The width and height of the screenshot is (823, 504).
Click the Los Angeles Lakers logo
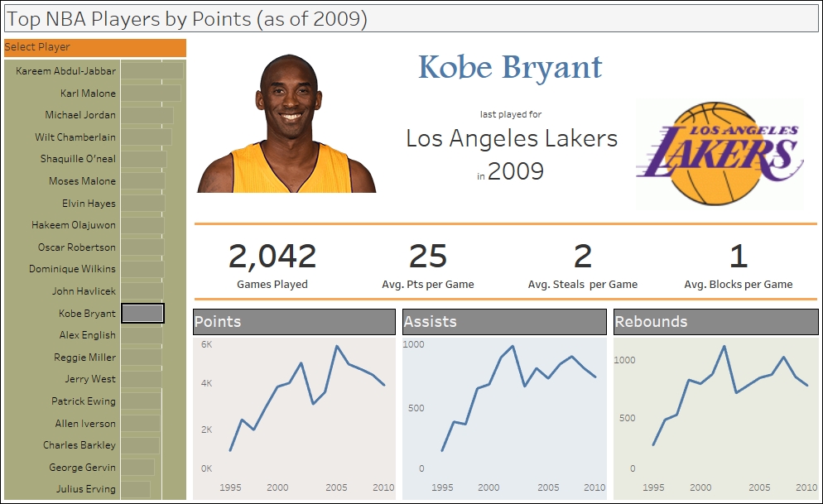click(x=720, y=153)
